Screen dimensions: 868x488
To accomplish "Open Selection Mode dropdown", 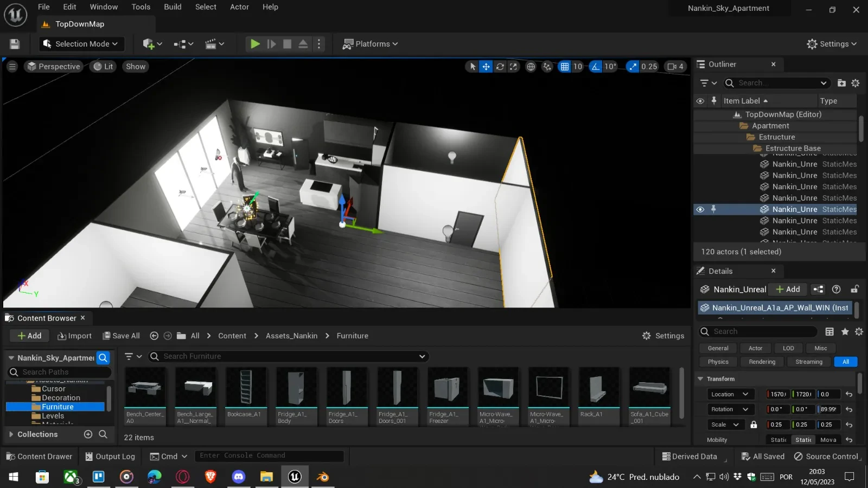I will tap(81, 44).
